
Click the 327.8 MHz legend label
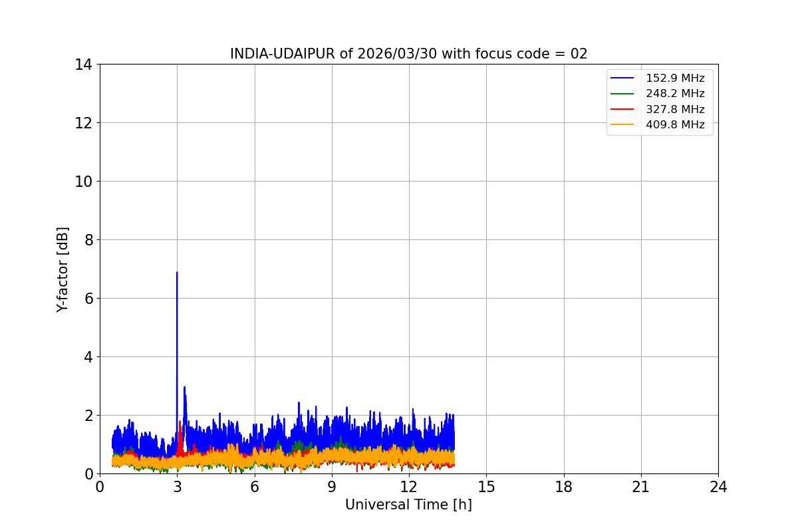[675, 109]
